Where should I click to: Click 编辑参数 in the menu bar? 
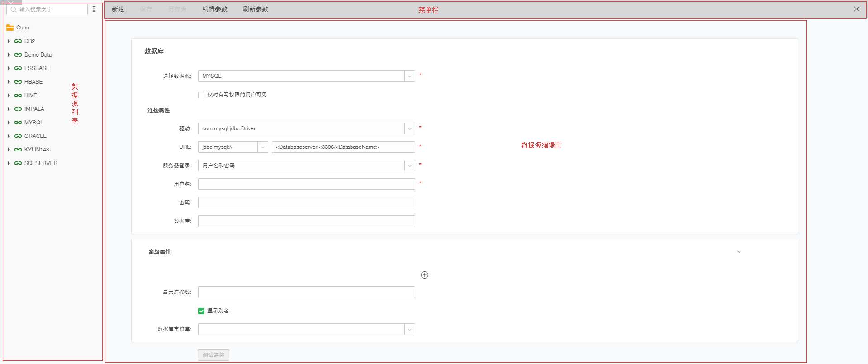(x=215, y=9)
